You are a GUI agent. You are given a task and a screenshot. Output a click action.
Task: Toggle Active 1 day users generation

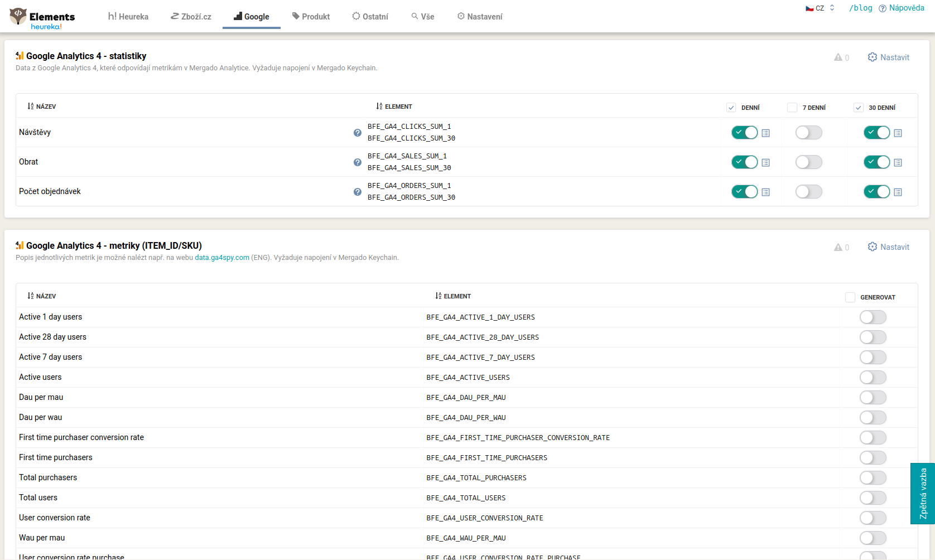873,317
